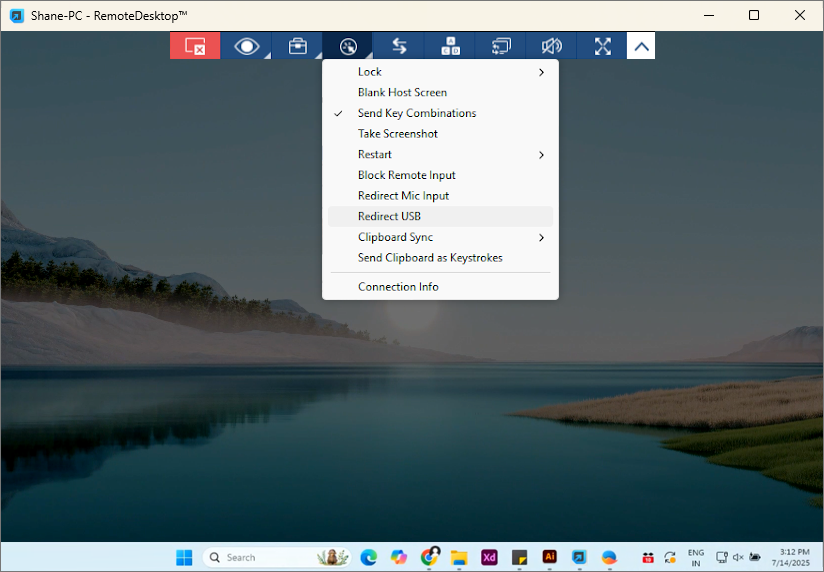The image size is (824, 572).
Task: Open the eye view options icon
Action: (246, 46)
